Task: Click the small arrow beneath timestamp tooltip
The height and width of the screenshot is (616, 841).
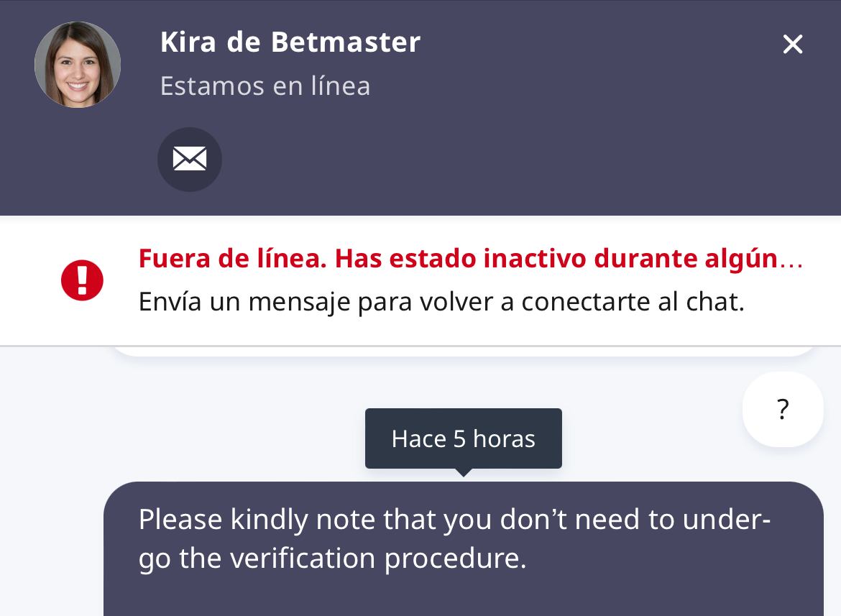Action: (464, 472)
